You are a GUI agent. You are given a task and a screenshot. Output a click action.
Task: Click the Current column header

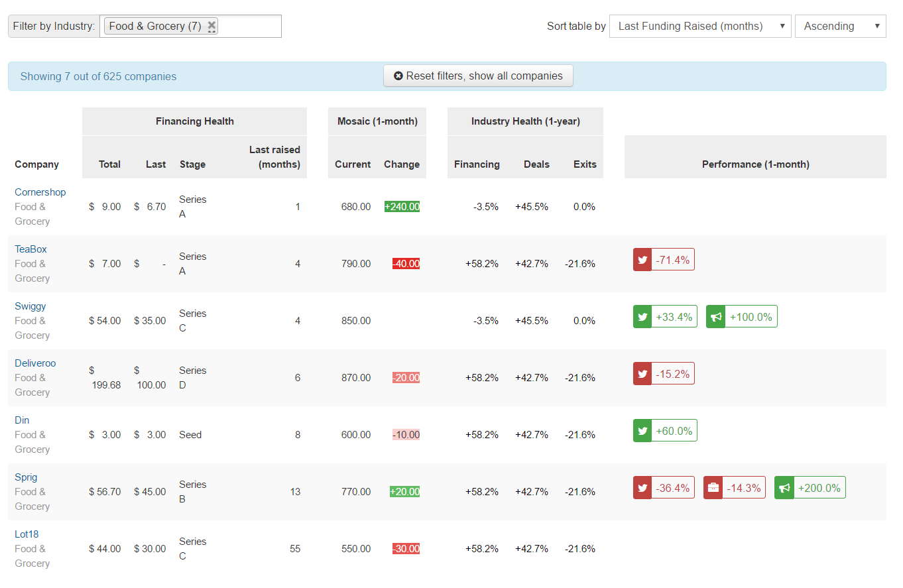tap(353, 164)
